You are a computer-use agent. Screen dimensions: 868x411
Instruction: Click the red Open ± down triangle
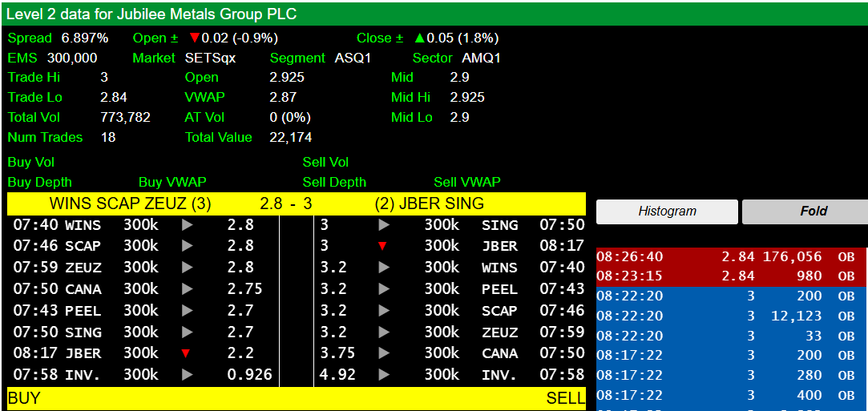pyautogui.click(x=194, y=38)
